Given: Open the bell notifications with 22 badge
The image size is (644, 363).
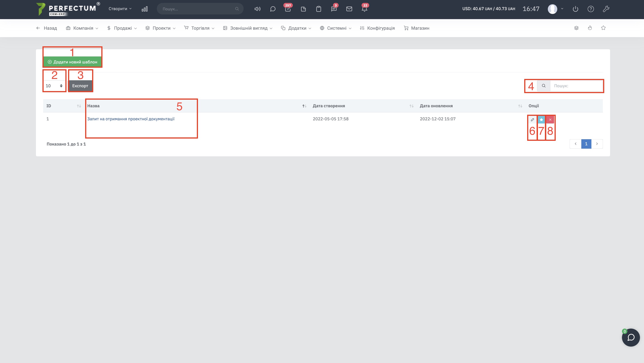Looking at the screenshot, I should 364,9.
